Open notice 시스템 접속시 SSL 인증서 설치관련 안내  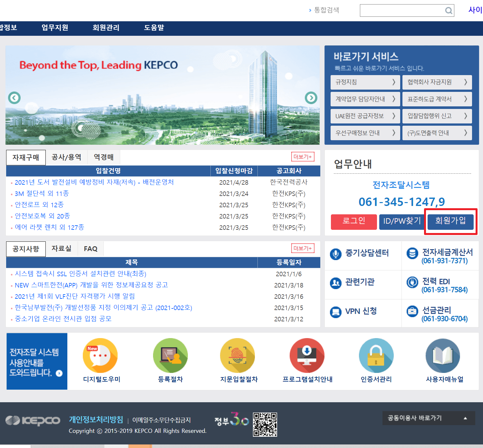(81, 274)
